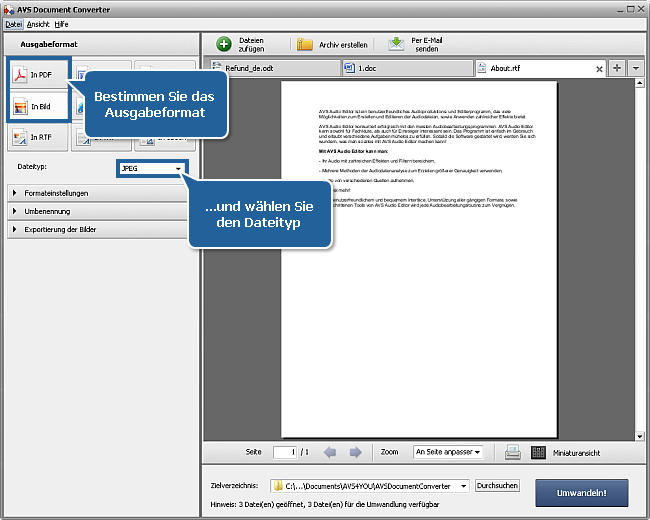Click the Zielverzeichnis label

[x=234, y=486]
